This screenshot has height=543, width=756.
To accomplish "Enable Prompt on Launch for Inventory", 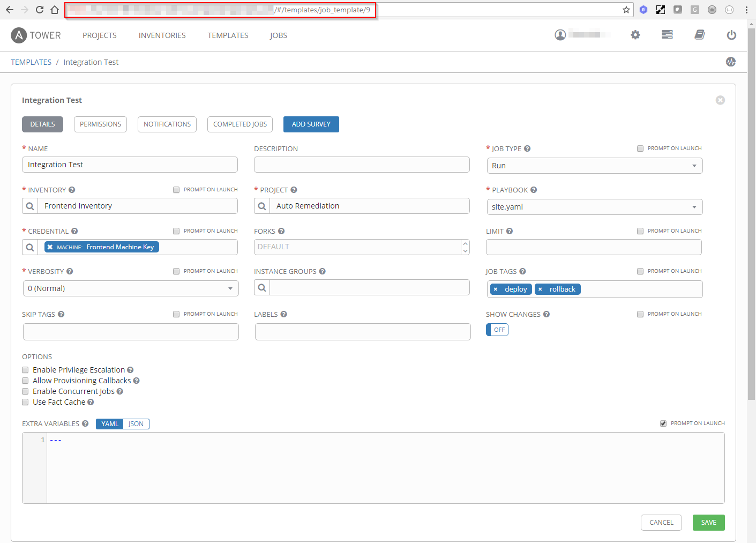I will 176,190.
